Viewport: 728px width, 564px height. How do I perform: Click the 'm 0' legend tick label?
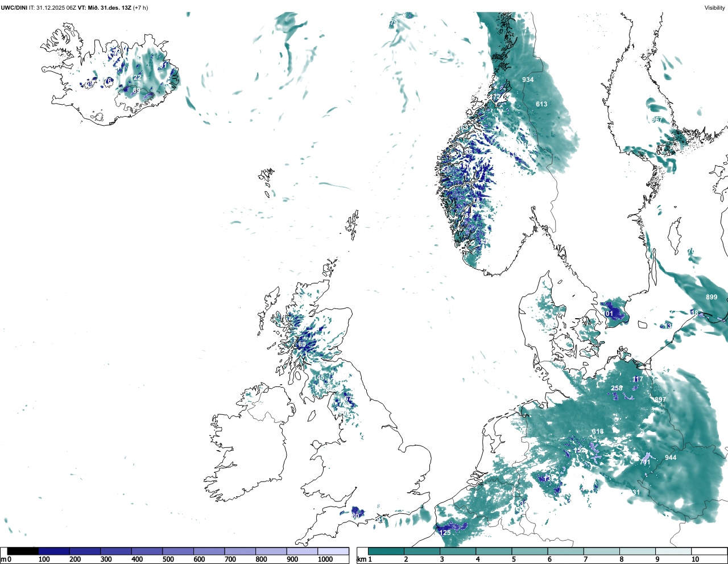[x=6, y=559]
